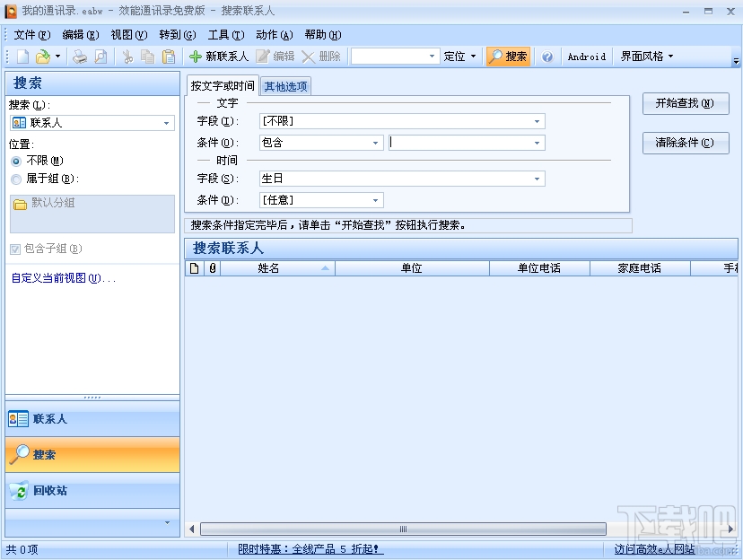Click the paste clipboard icon
This screenshot has height=560, width=743.
coord(169,57)
